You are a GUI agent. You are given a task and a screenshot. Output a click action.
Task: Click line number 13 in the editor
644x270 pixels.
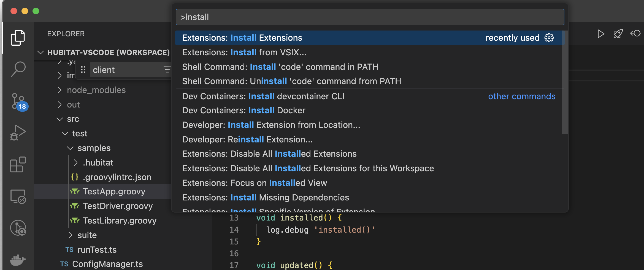pos(234,218)
